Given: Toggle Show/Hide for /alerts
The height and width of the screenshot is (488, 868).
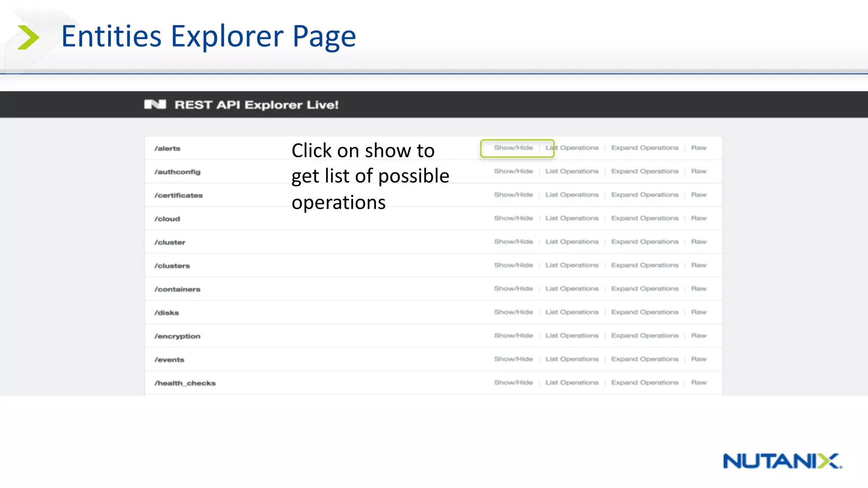Looking at the screenshot, I should pyautogui.click(x=513, y=148).
